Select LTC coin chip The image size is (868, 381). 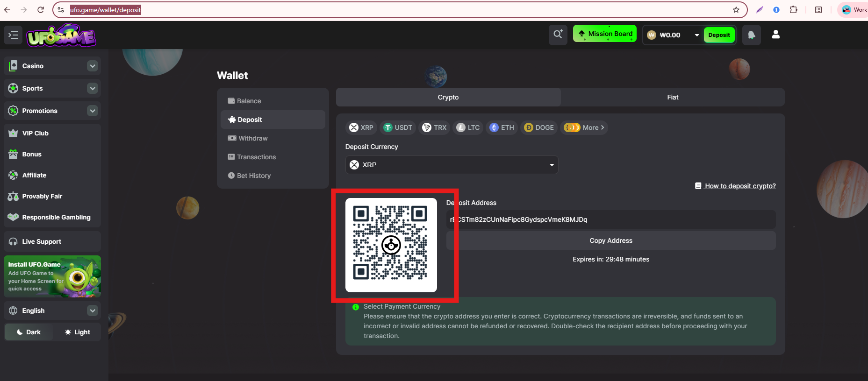tap(468, 127)
